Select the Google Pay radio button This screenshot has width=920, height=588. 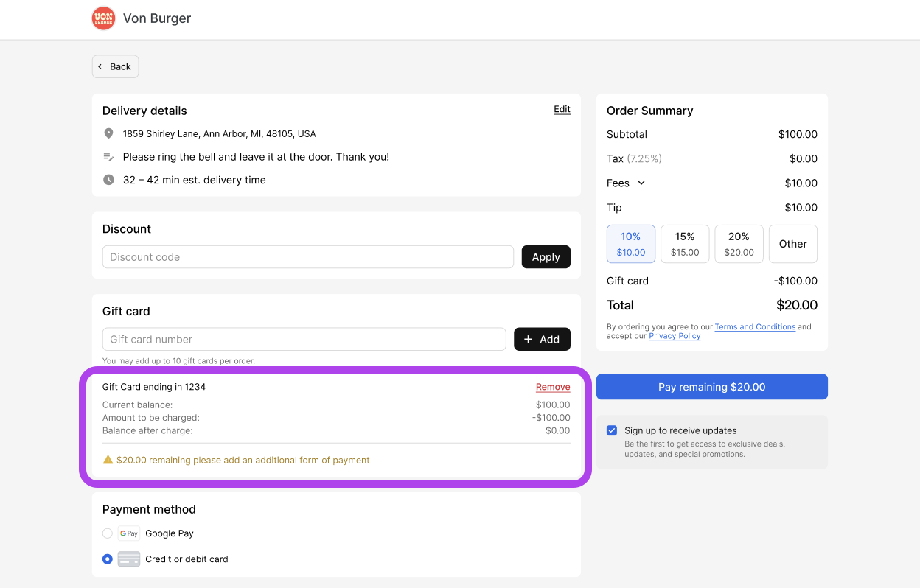coord(107,533)
